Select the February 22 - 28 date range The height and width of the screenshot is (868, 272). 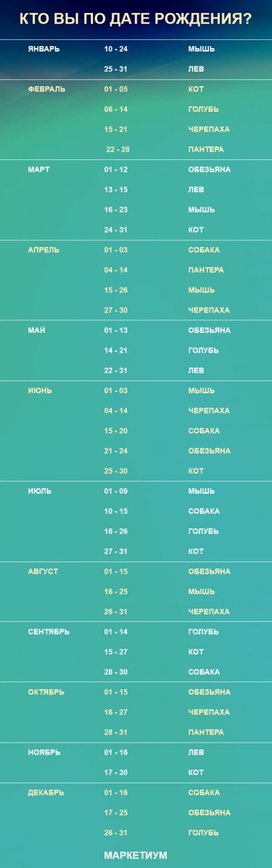coord(117,150)
